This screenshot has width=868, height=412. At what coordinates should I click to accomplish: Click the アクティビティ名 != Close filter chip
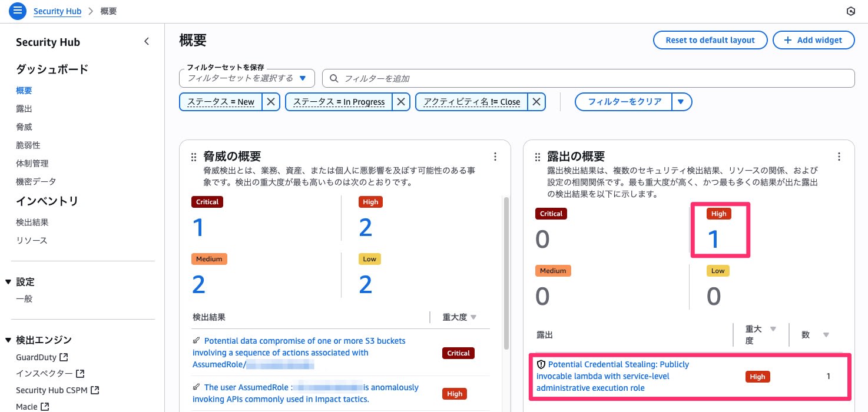click(472, 102)
